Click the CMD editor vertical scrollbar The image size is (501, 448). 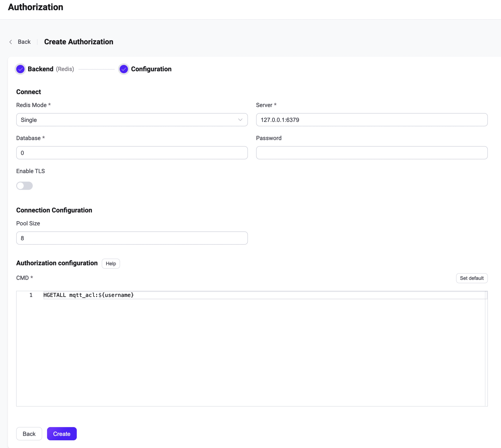pos(486,348)
